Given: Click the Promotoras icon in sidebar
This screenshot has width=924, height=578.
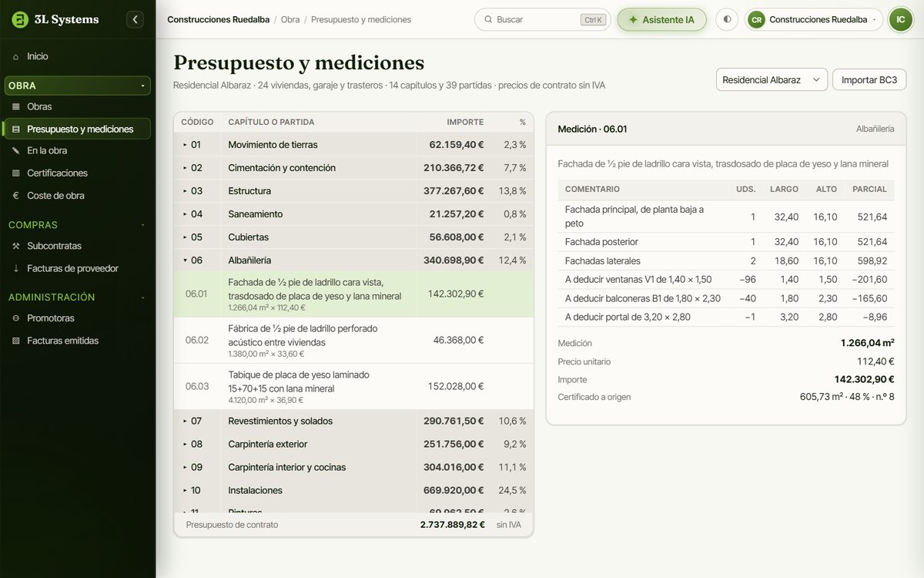Looking at the screenshot, I should [16, 318].
